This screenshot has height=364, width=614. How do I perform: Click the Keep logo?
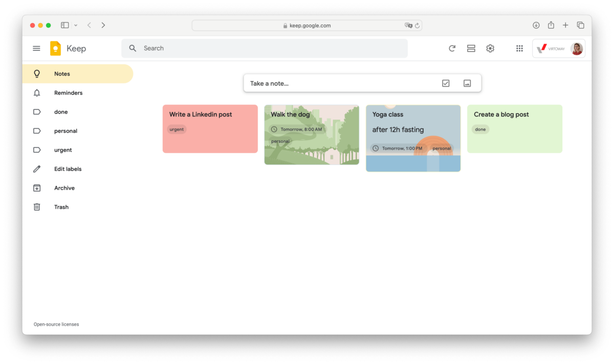coord(56,48)
